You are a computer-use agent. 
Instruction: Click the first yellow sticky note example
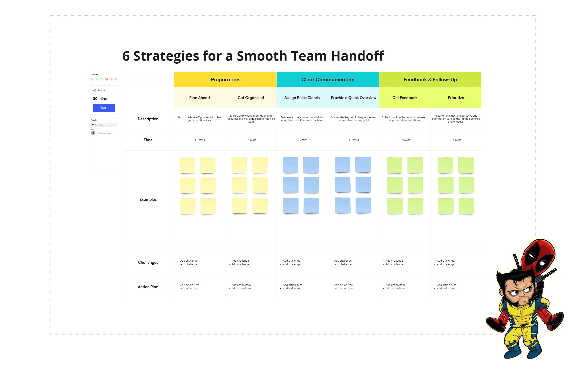coord(189,165)
